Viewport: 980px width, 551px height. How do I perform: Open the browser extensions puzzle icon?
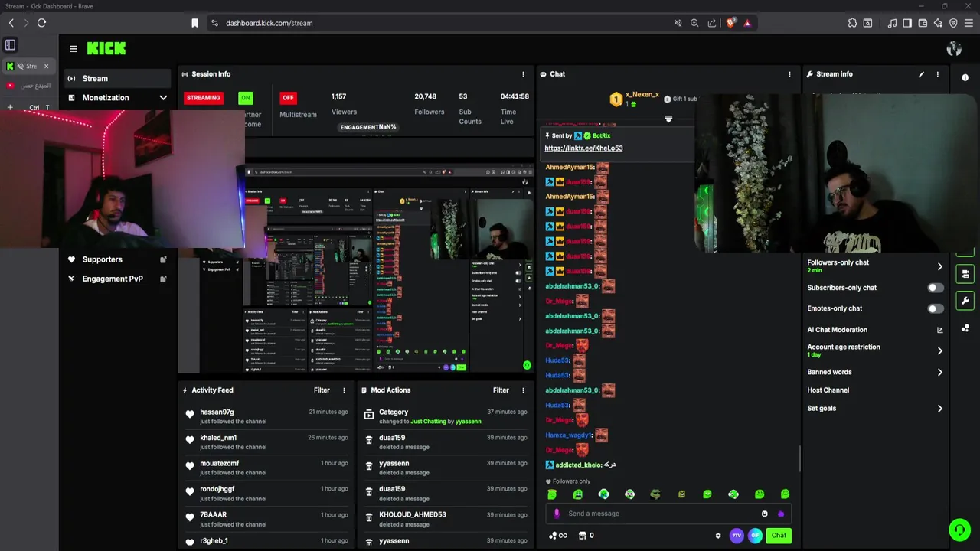point(852,23)
